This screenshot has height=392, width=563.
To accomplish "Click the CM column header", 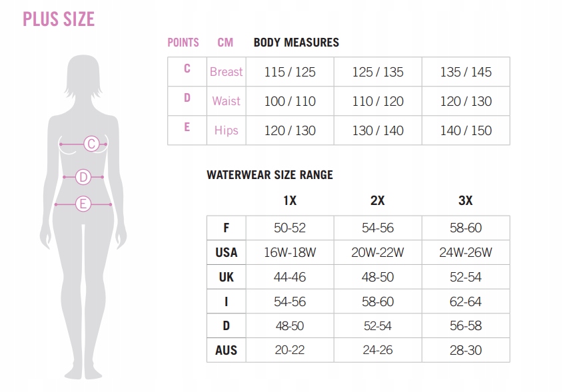I will pos(225,43).
